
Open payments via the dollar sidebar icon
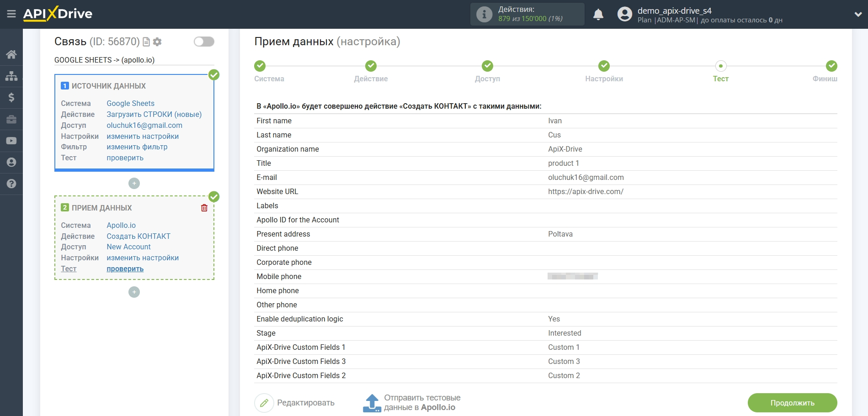[11, 97]
